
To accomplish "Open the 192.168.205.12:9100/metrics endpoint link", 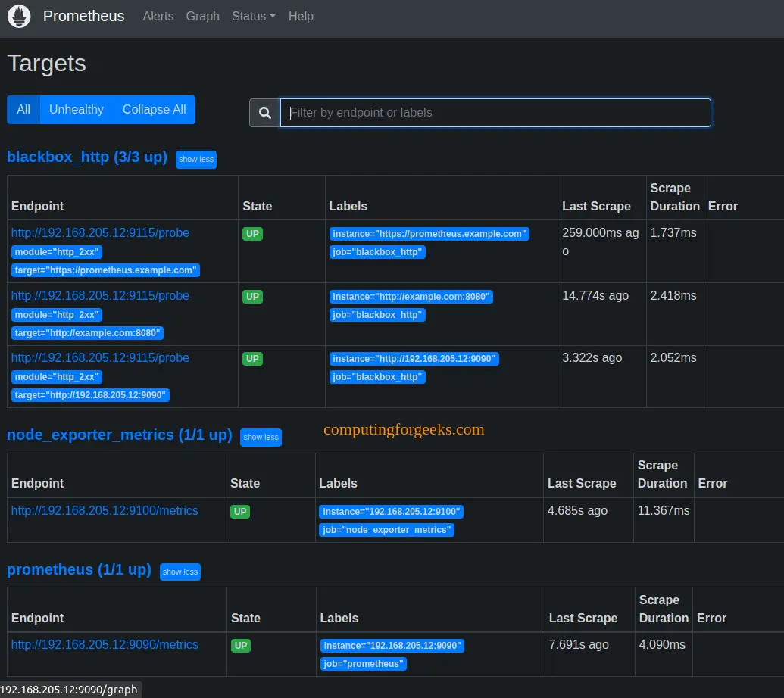I will pos(105,511).
